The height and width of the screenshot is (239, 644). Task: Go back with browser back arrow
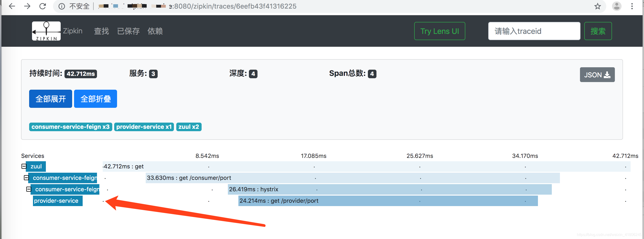[x=12, y=6]
